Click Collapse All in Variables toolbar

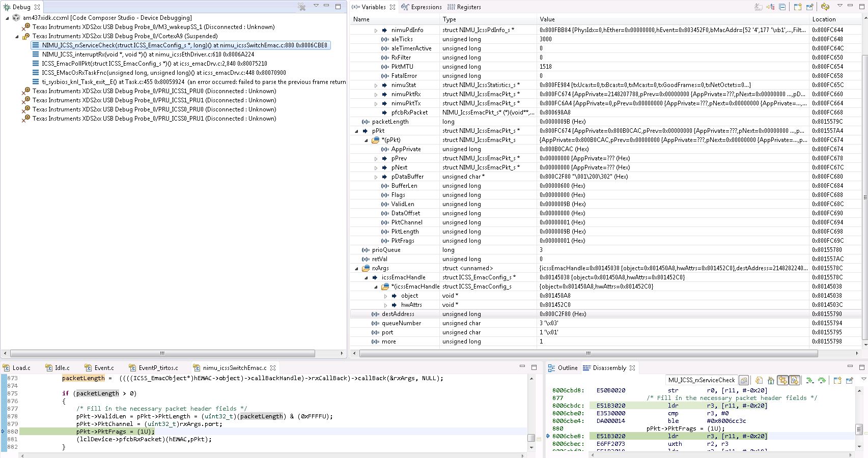click(x=782, y=7)
